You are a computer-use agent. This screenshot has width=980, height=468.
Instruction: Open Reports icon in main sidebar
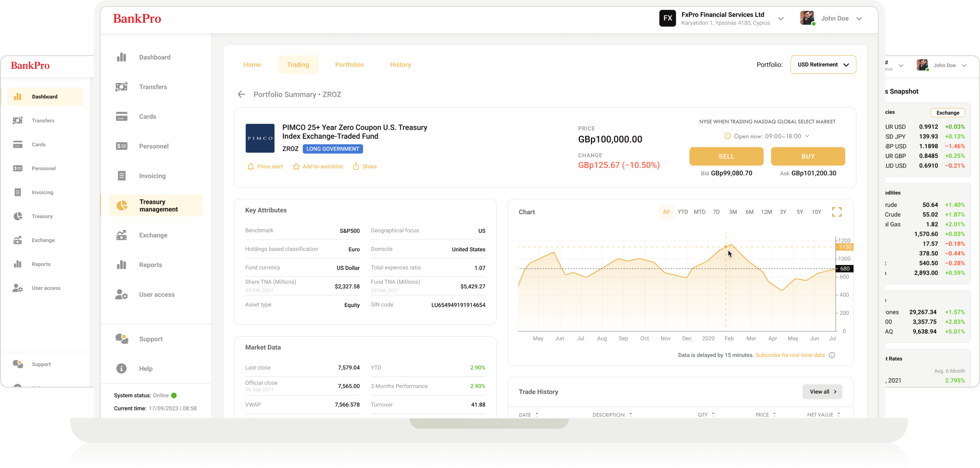pyautogui.click(x=121, y=265)
